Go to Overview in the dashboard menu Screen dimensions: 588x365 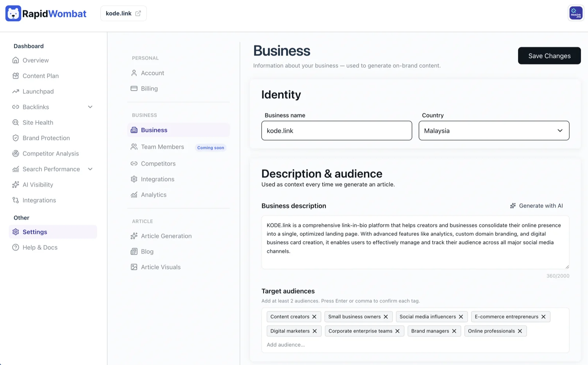(x=36, y=60)
